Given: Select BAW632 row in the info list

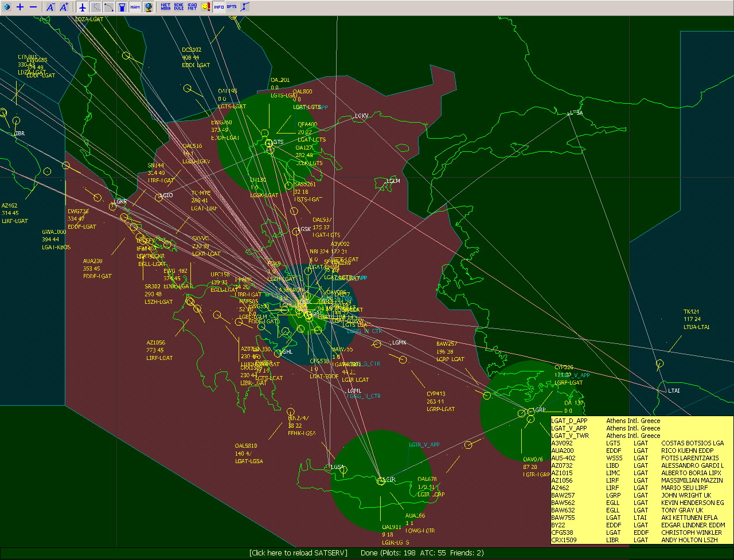Looking at the screenshot, I should tap(641, 510).
